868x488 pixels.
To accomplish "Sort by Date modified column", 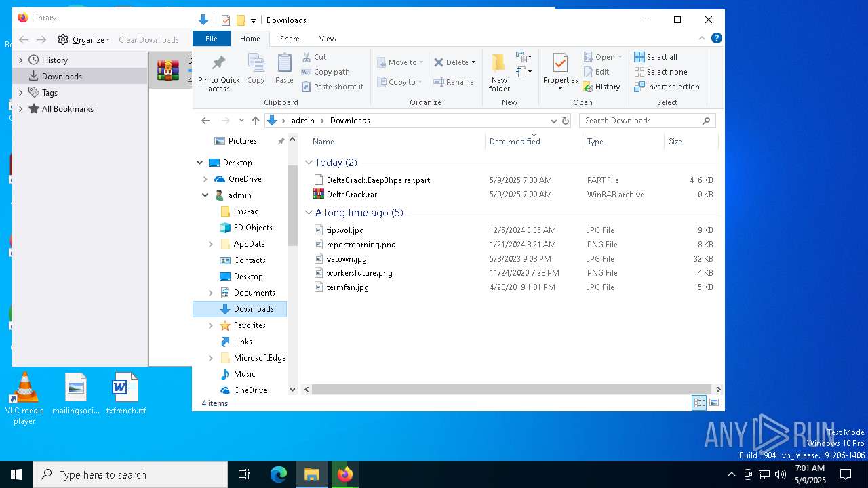I will (x=534, y=142).
